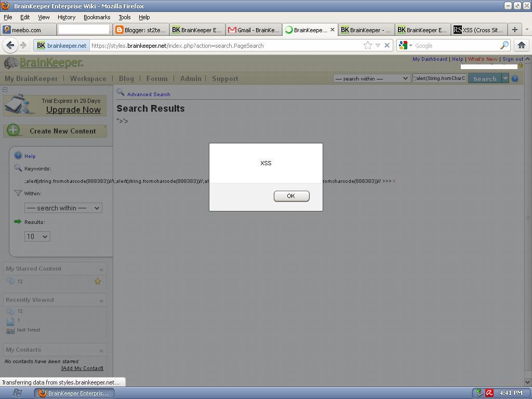Screen dimensions: 532x399
Task: Open the Bookmarks menu
Action: point(97,17)
